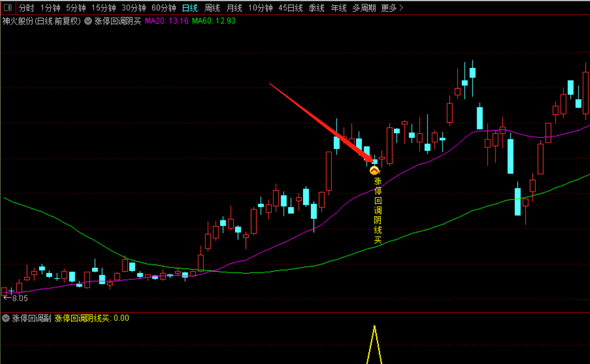Expand the 更多 more periods menu
Viewport: 590px width, 364px height.
tap(392, 8)
